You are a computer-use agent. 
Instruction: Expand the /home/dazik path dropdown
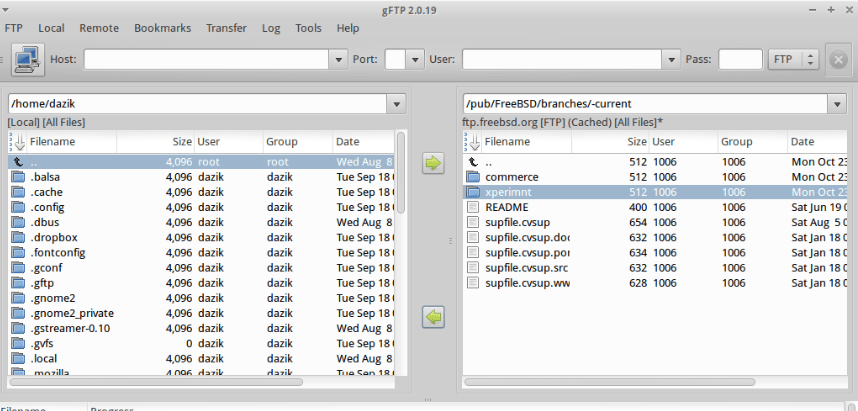coord(396,104)
